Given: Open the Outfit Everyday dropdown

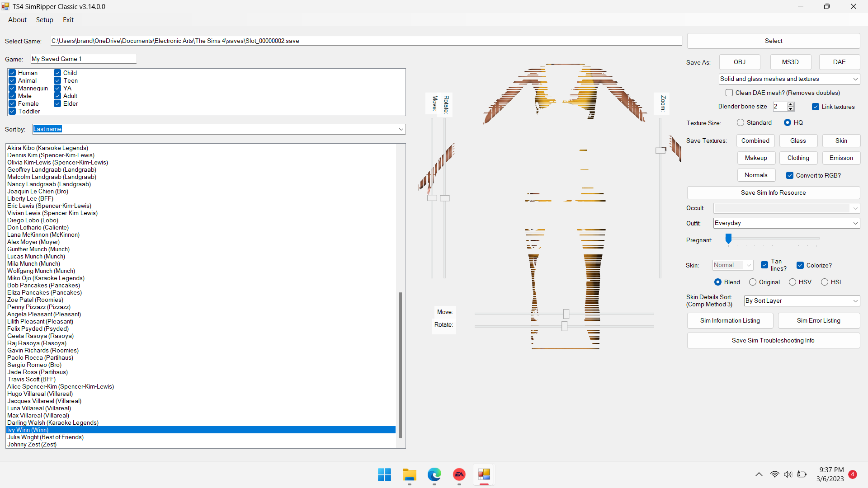Looking at the screenshot, I should tap(855, 223).
